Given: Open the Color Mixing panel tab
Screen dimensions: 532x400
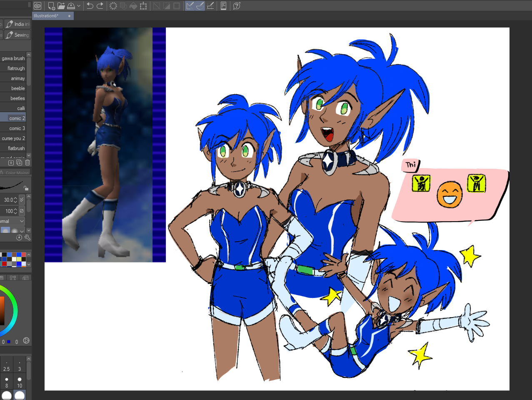Looking at the screenshot, I should (17, 172).
